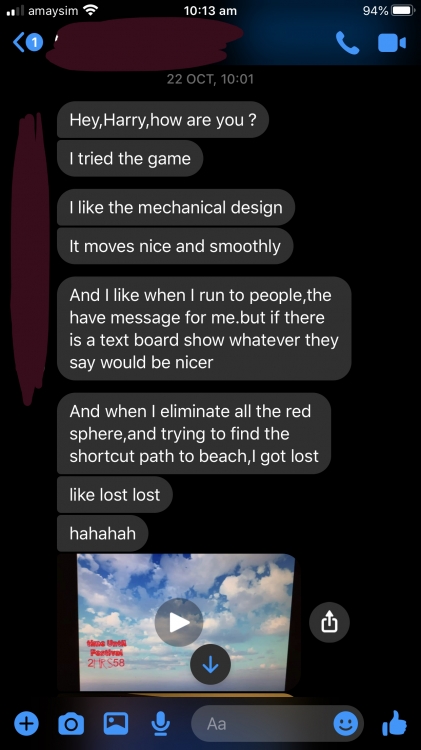The image size is (421, 750).
Task: Tap the "Hey,Harry,how are you ?" message
Action: (163, 120)
